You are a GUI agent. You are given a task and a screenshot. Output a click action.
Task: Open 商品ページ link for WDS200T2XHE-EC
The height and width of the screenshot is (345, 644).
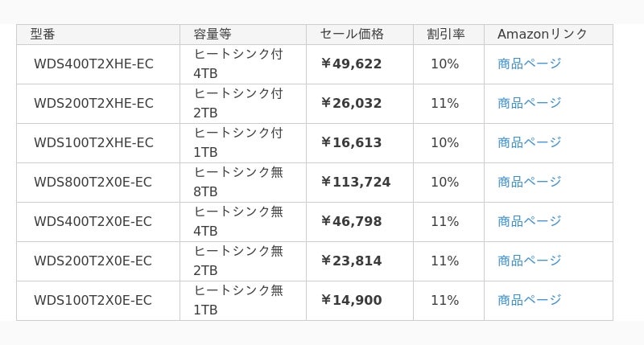[529, 104]
